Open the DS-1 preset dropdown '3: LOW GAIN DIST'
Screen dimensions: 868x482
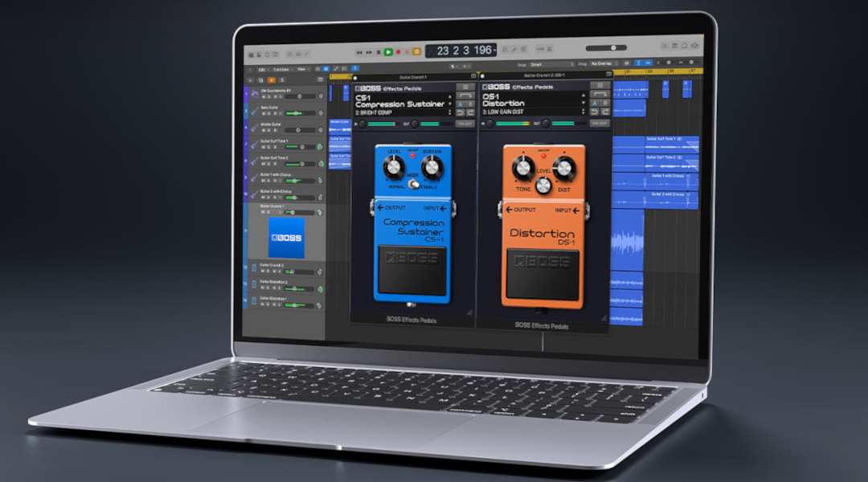[533, 112]
